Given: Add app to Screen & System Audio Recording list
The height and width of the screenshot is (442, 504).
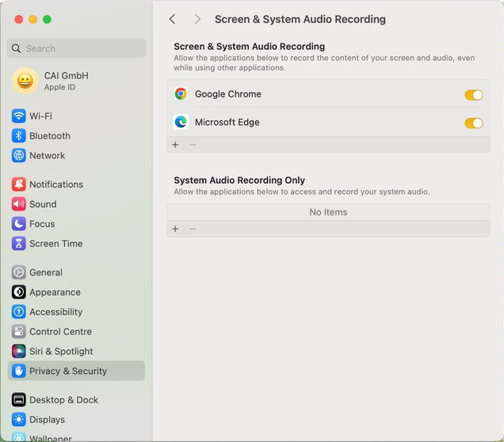Looking at the screenshot, I should tap(175, 145).
